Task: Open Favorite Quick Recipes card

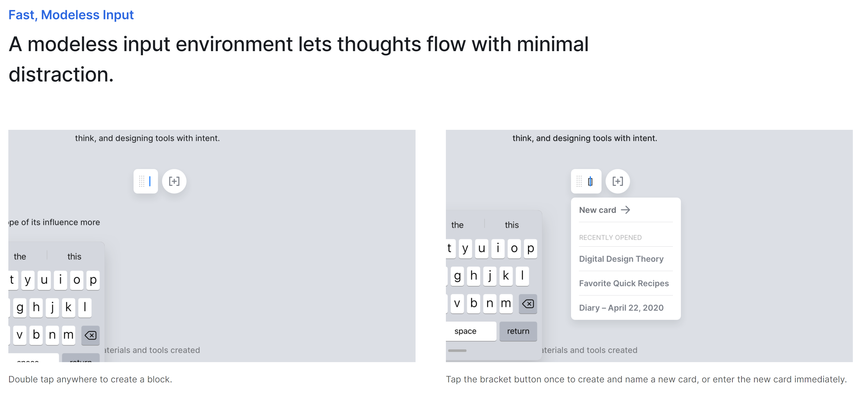Action: click(x=624, y=283)
